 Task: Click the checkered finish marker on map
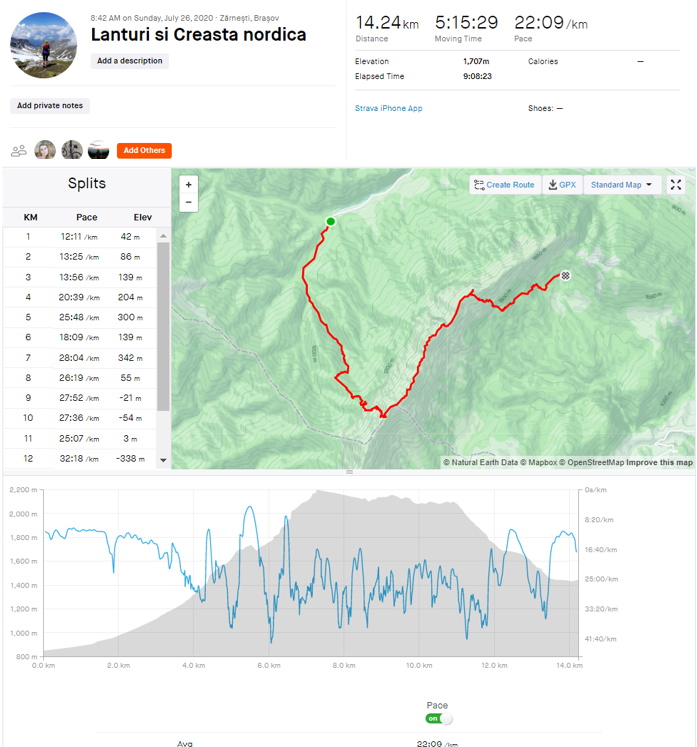566,275
